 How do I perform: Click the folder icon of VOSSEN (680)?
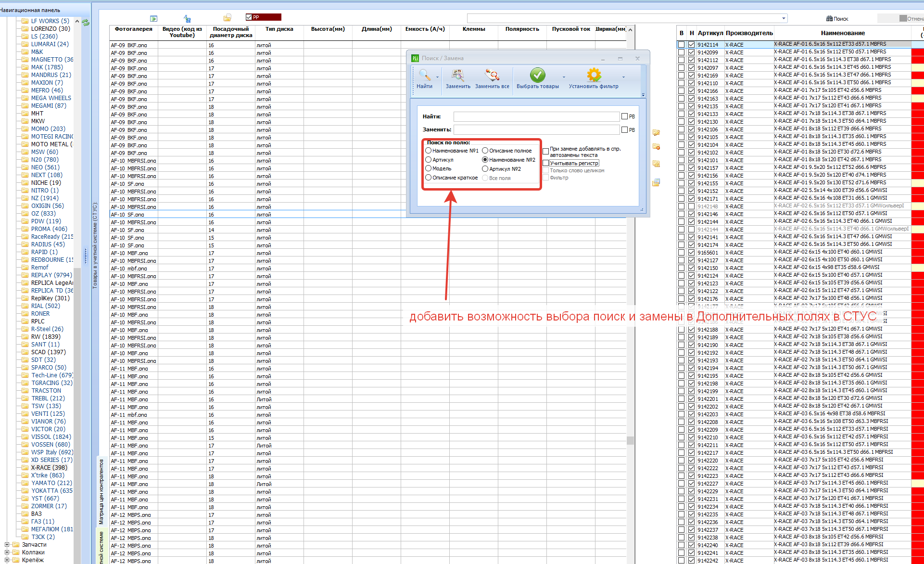pyautogui.click(x=25, y=444)
